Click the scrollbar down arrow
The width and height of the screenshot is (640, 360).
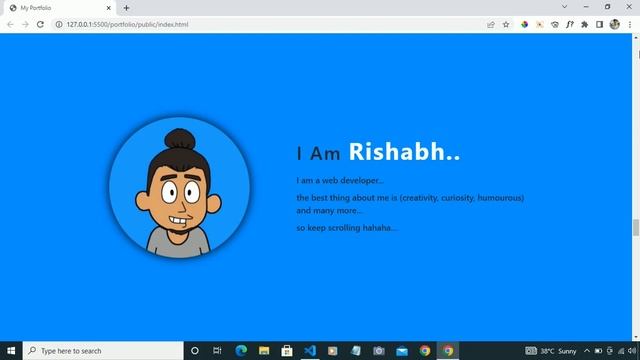click(x=636, y=337)
